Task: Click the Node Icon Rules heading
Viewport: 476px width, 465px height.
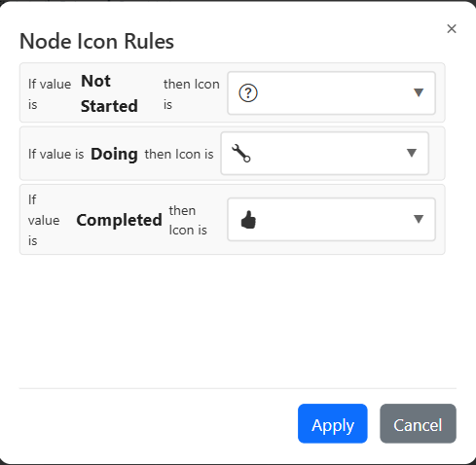Action: click(96, 41)
